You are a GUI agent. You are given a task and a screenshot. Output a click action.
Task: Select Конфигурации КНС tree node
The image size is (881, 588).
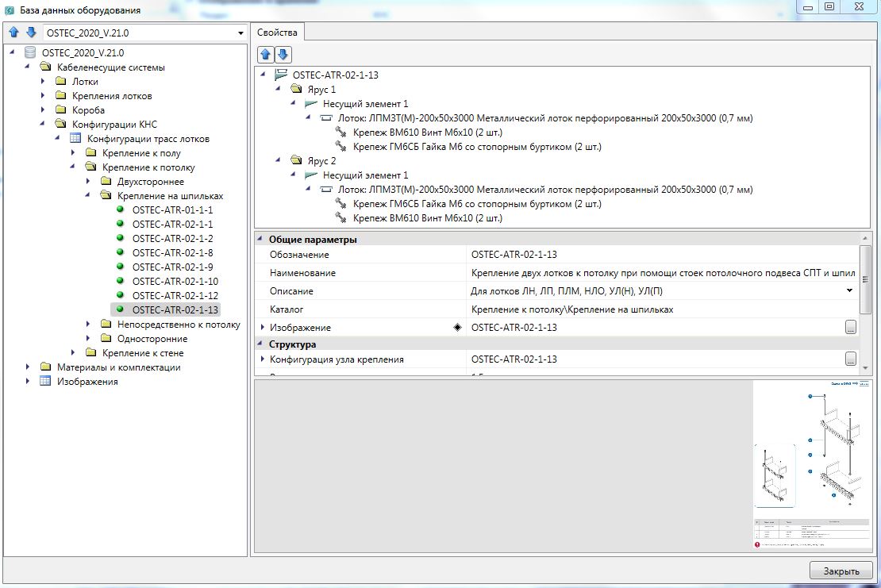pos(114,124)
